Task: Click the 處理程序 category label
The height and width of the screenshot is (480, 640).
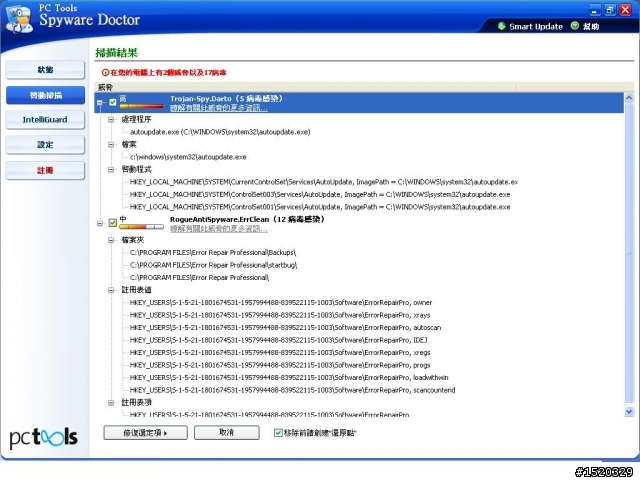Action: click(136, 119)
